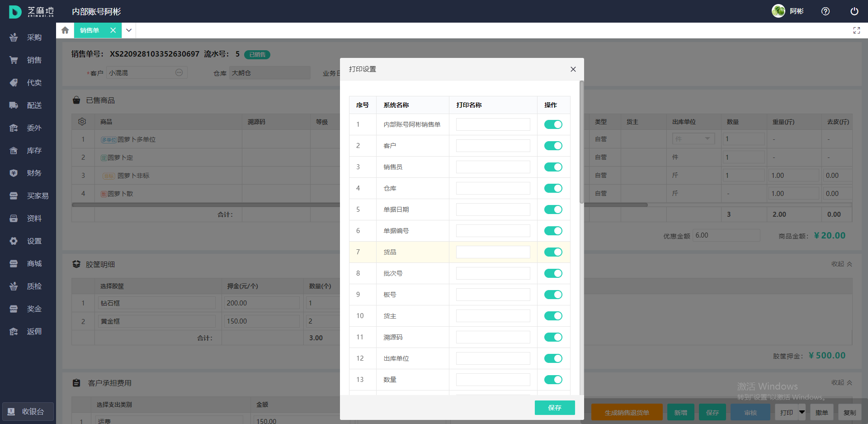Click the 复制 button

point(849,412)
